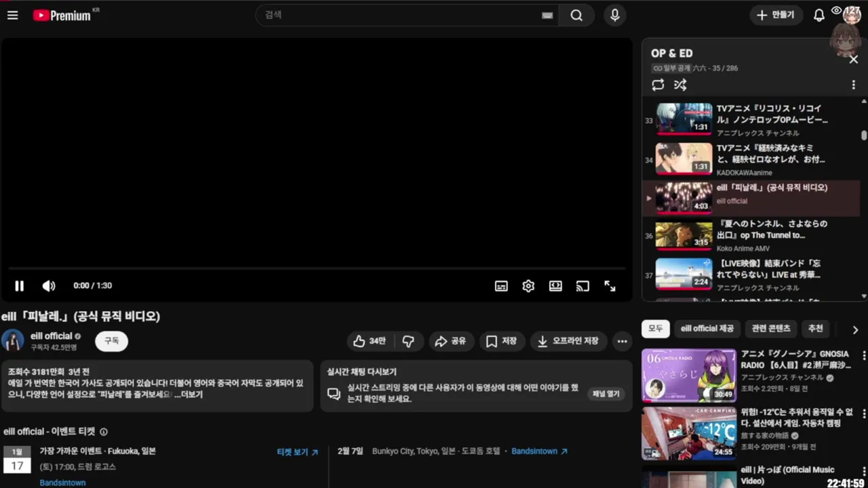Click the magnifier search button

[x=576, y=15]
